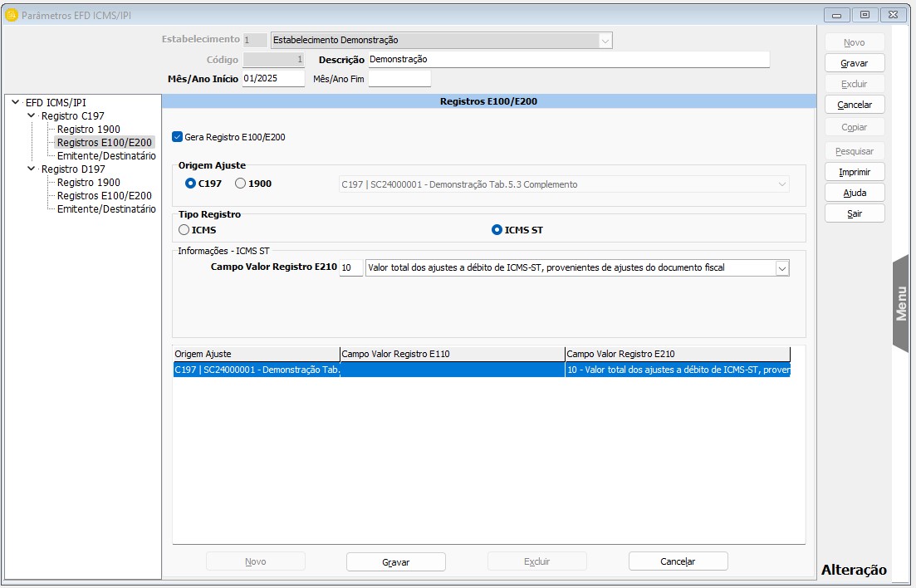The height and width of the screenshot is (588, 916).
Task: Collapse the Registro D197 tree node
Action: (x=32, y=169)
